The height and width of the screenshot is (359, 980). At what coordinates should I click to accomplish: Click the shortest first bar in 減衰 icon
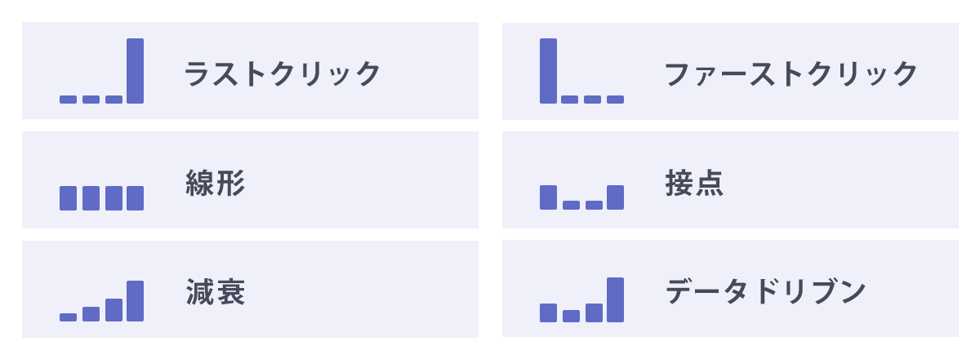tap(68, 317)
